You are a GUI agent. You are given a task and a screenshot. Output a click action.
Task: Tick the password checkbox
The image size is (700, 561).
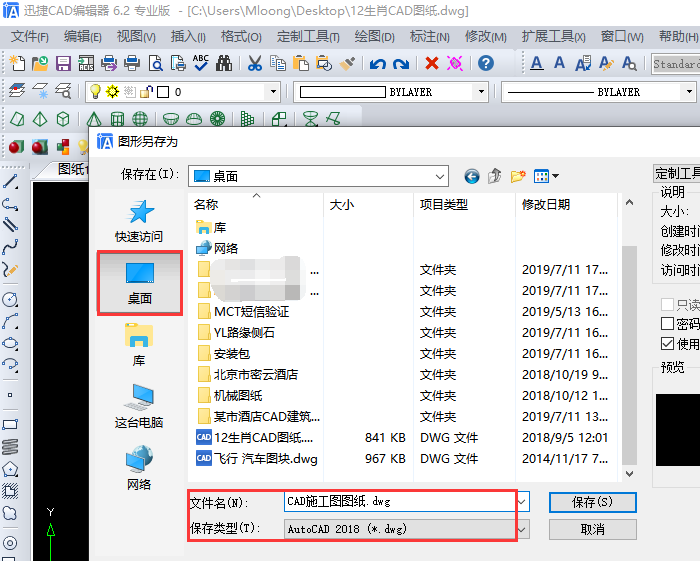pyautogui.click(x=667, y=324)
